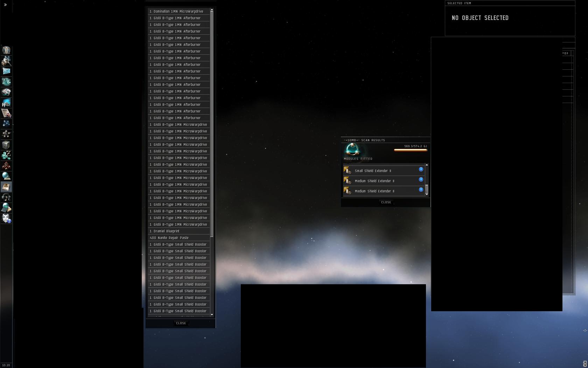This screenshot has width=588, height=368.
Task: Open the Jukebox headphones icon
Action: (x=6, y=197)
